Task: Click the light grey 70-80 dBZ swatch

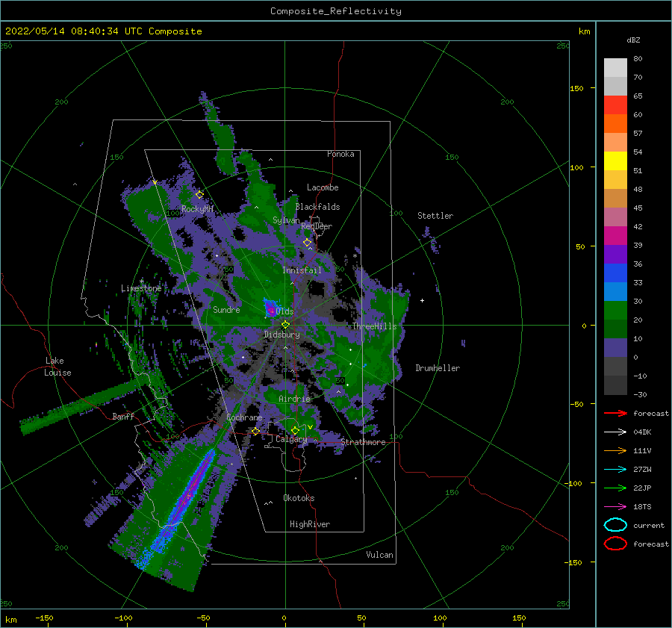Action: coord(615,68)
